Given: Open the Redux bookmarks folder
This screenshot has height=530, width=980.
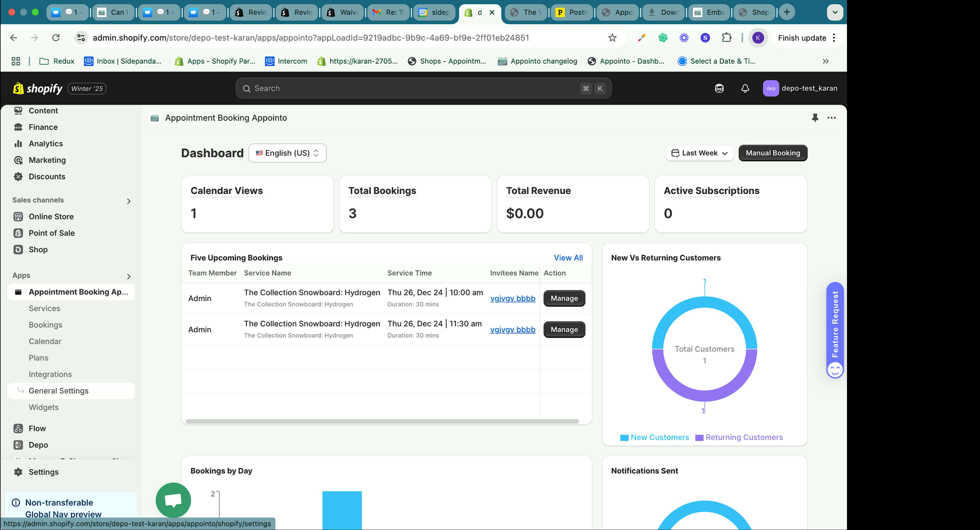Looking at the screenshot, I should point(57,61).
